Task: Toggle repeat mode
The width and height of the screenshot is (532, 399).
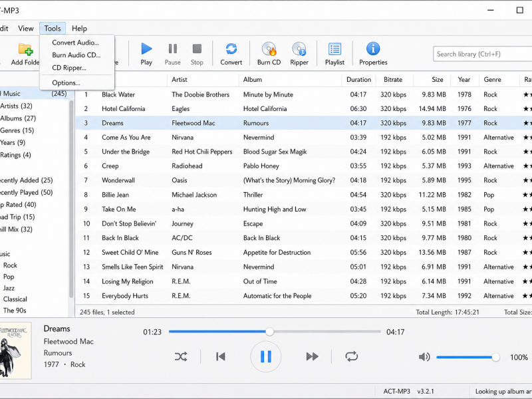Action: 352,356
